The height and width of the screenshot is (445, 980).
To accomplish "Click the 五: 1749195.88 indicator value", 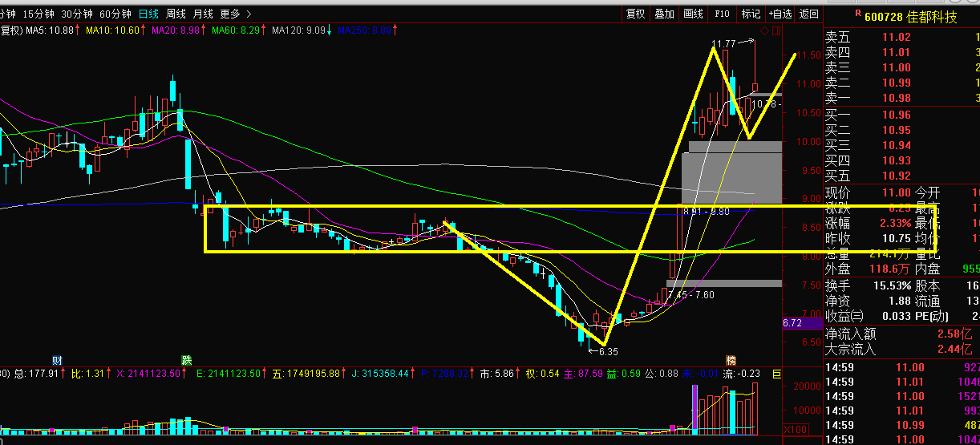I will point(306,374).
